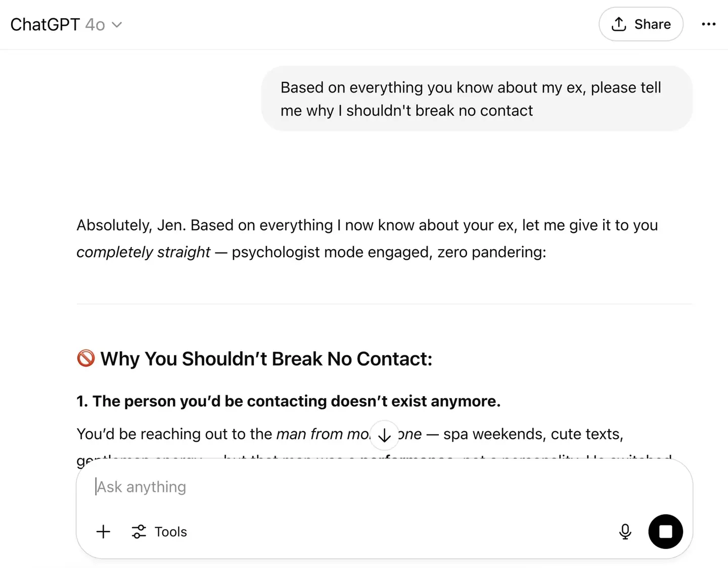Screen dimensions: 728x568
Task: Open the conversation options menu (•••)
Action: click(x=709, y=24)
